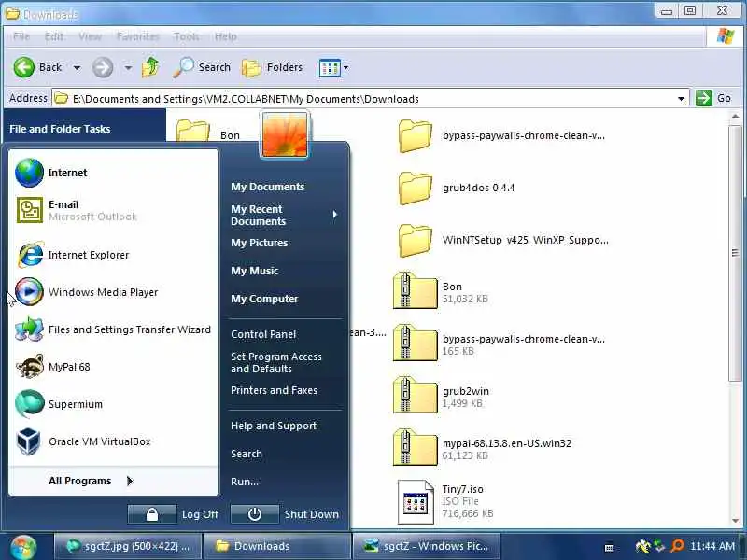Select grub4dos-0.4.4 folder

(415, 189)
